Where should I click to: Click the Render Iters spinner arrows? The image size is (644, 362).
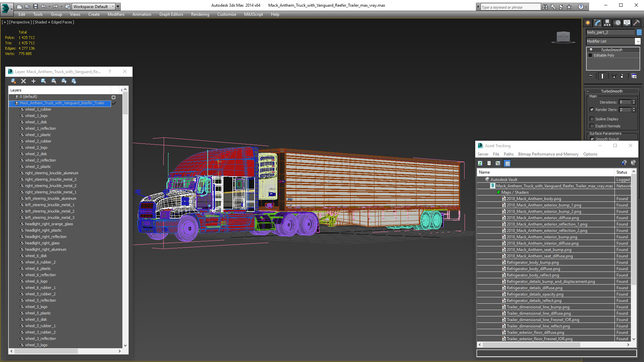point(634,110)
